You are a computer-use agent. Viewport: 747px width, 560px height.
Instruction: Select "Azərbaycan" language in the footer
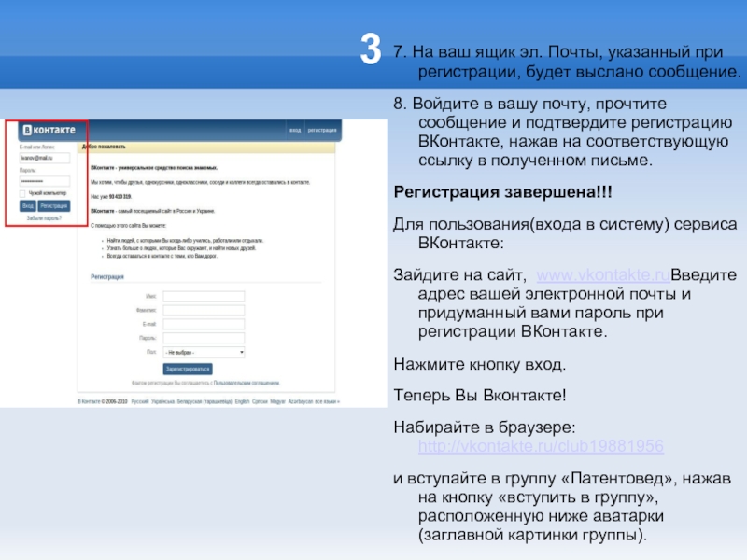click(x=301, y=401)
